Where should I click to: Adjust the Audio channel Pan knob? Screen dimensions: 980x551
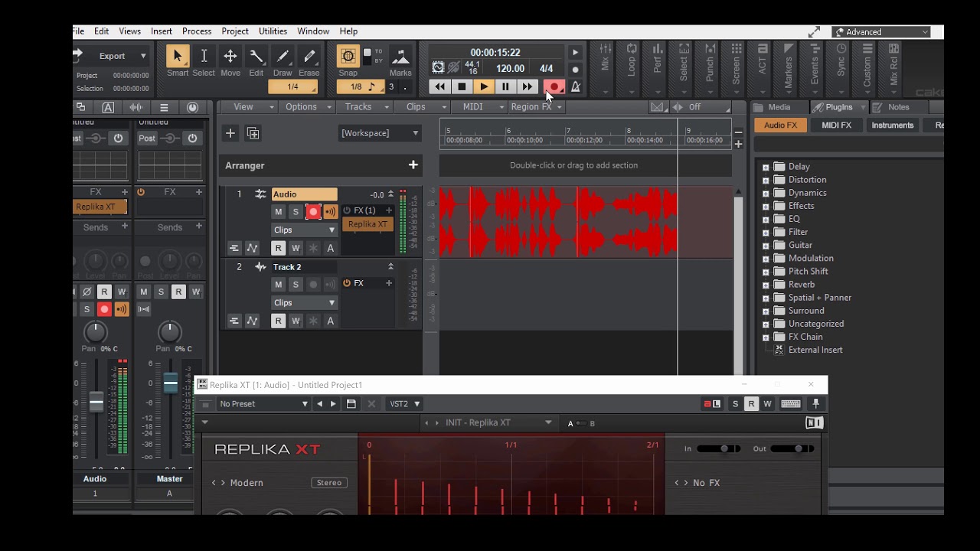click(95, 331)
